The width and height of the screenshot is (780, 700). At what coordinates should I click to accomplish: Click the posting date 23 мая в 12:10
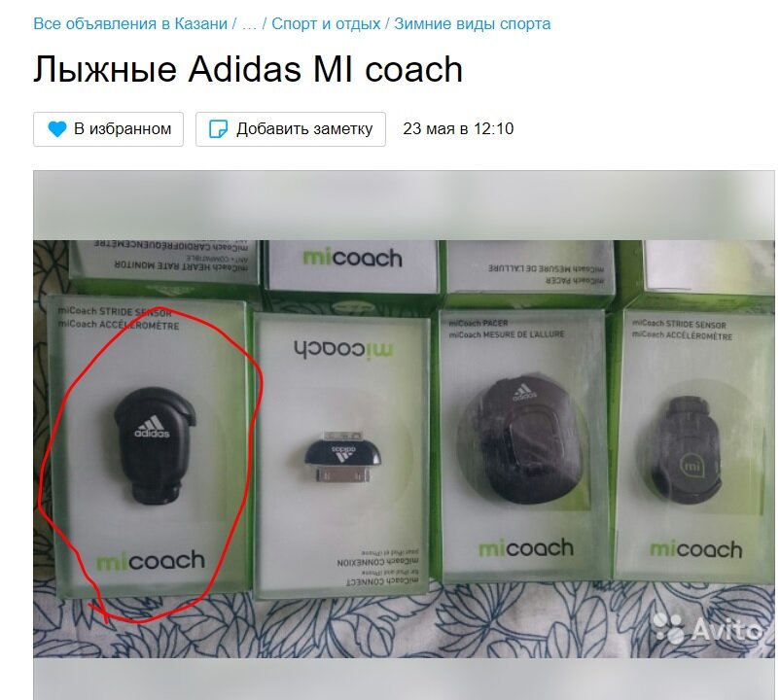458,129
